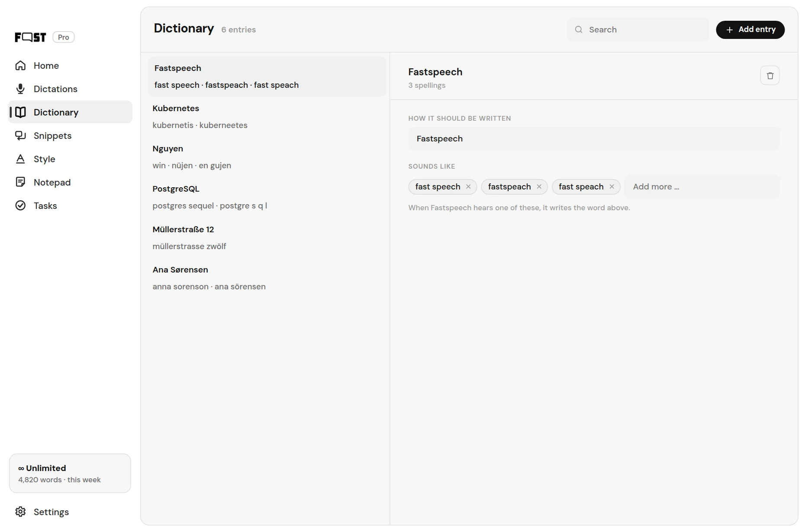Open the Tasks section

coord(71,206)
